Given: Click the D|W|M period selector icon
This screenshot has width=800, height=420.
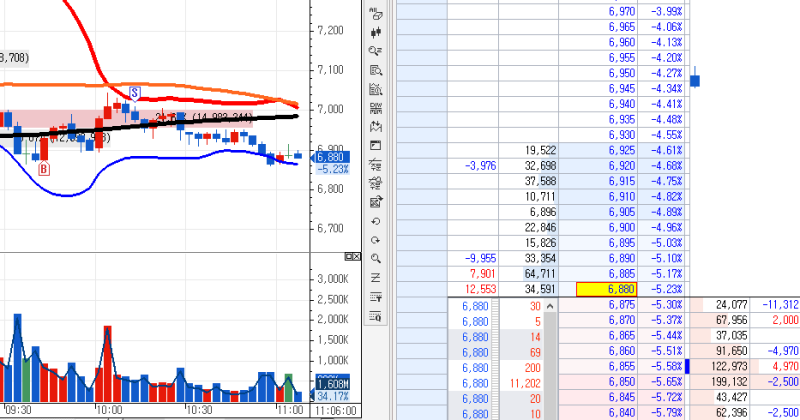Looking at the screenshot, I should 376,108.
